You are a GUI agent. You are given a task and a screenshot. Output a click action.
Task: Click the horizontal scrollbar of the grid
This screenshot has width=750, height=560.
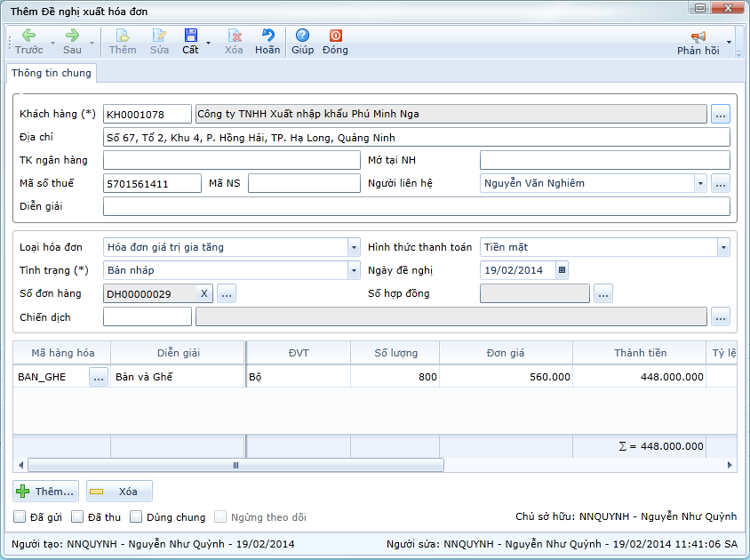[235, 465]
